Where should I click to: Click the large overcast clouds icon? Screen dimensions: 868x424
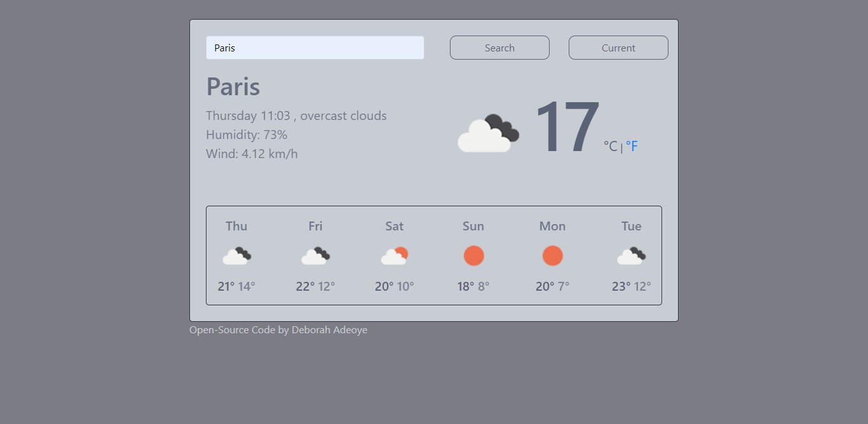coord(489,133)
